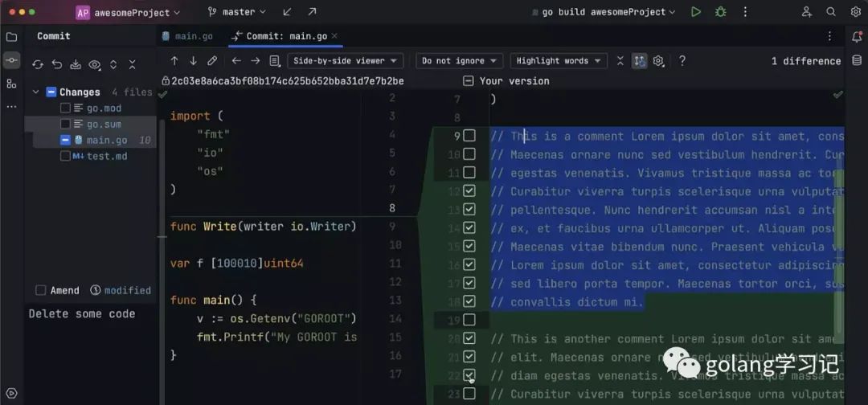Click the Rollback icon in Commit panel

tap(57, 65)
